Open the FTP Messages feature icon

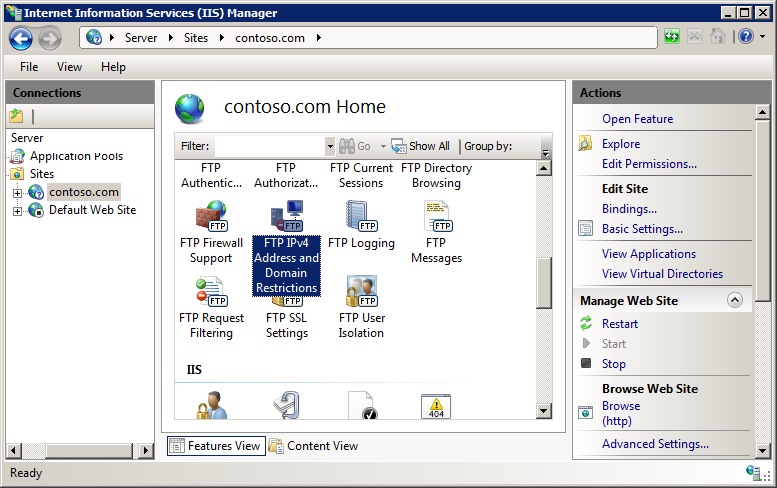pos(437,217)
